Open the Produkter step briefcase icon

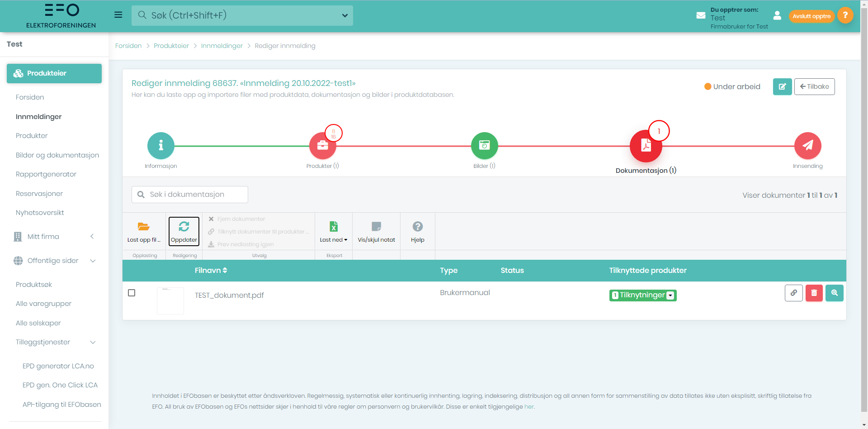(322, 146)
